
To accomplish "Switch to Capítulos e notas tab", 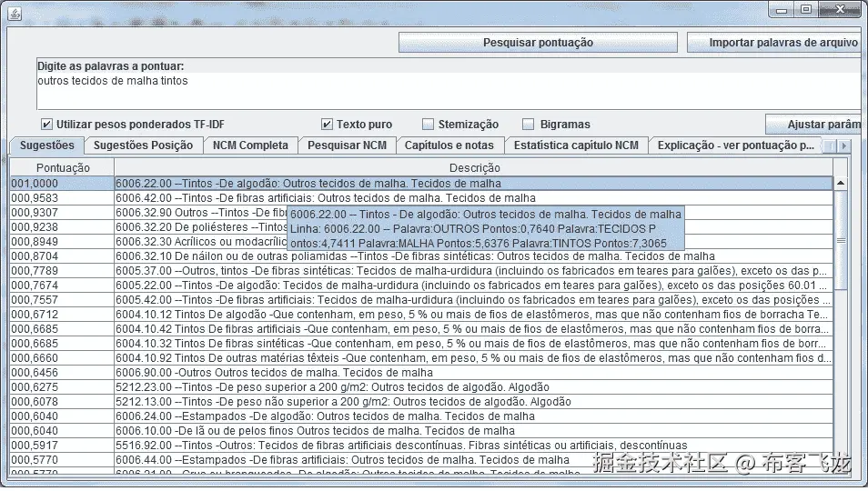I will tap(449, 145).
